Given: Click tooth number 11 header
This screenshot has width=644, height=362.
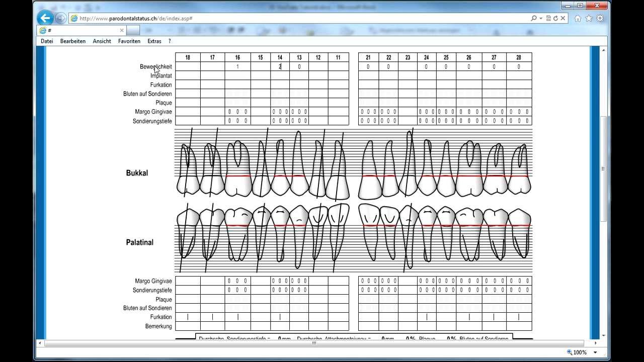Looking at the screenshot, I should 338,57.
